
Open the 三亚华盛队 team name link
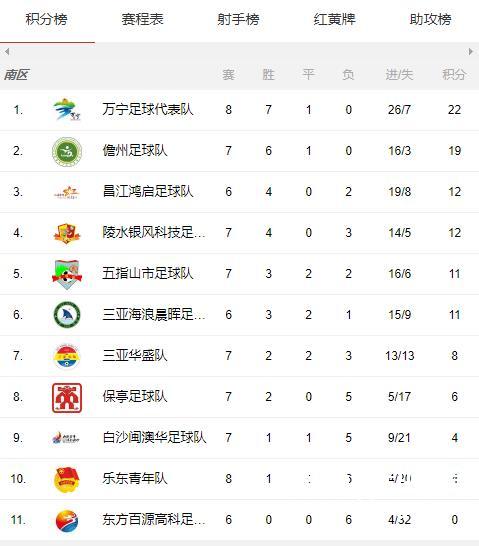pos(135,356)
